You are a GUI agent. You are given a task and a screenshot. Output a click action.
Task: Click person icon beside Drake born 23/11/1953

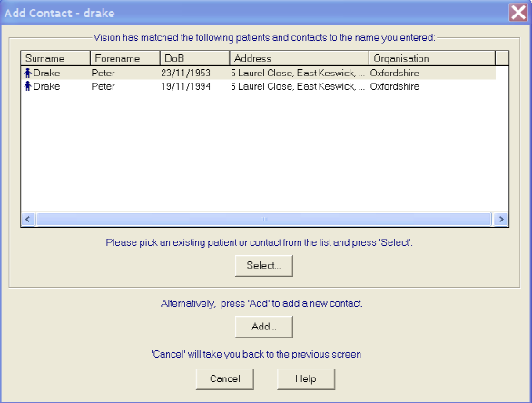coord(28,73)
